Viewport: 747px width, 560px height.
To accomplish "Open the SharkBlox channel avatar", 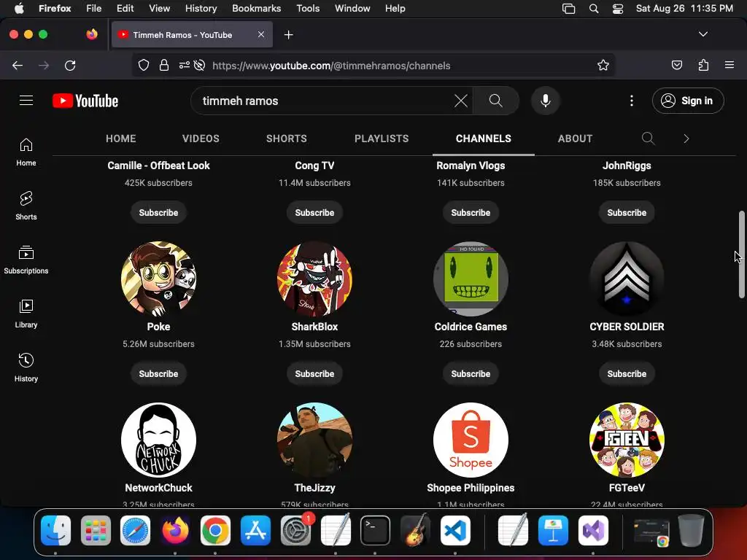I will point(314,279).
